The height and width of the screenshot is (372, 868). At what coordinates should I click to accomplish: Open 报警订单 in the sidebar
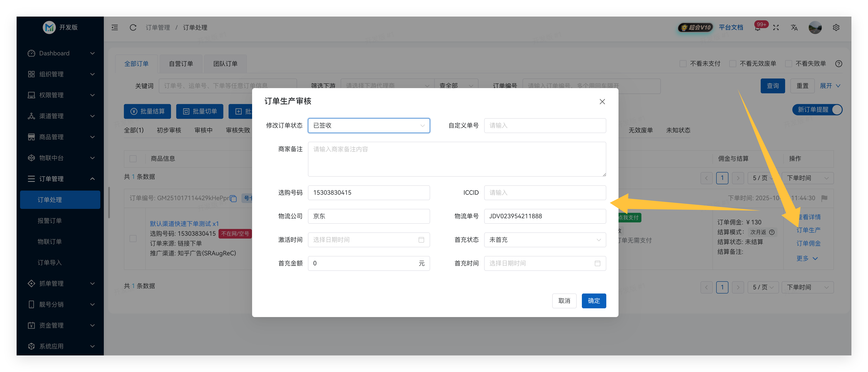(x=60, y=221)
